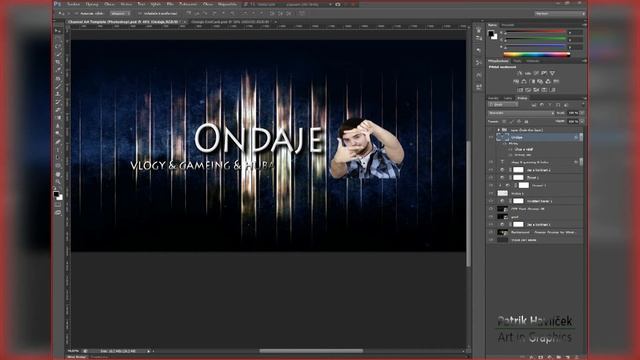Select the Brush tool

pos(58,86)
